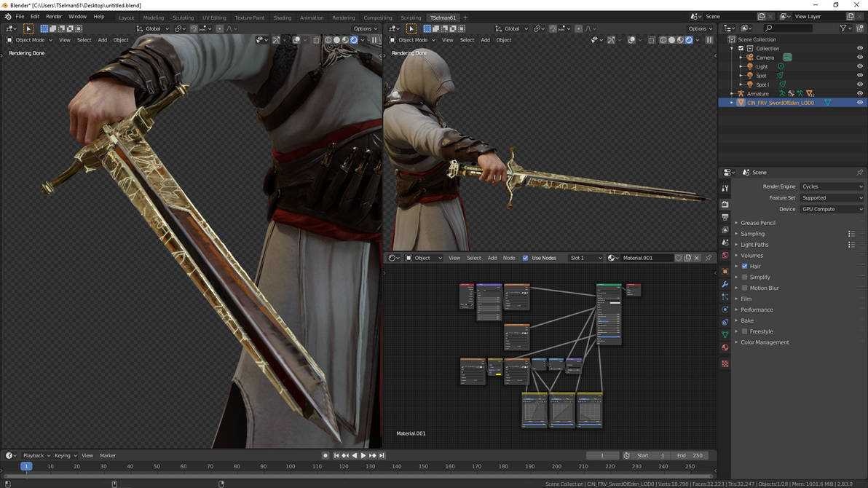Click the current frame field showing 1
The image size is (868, 488).
(x=602, y=455)
